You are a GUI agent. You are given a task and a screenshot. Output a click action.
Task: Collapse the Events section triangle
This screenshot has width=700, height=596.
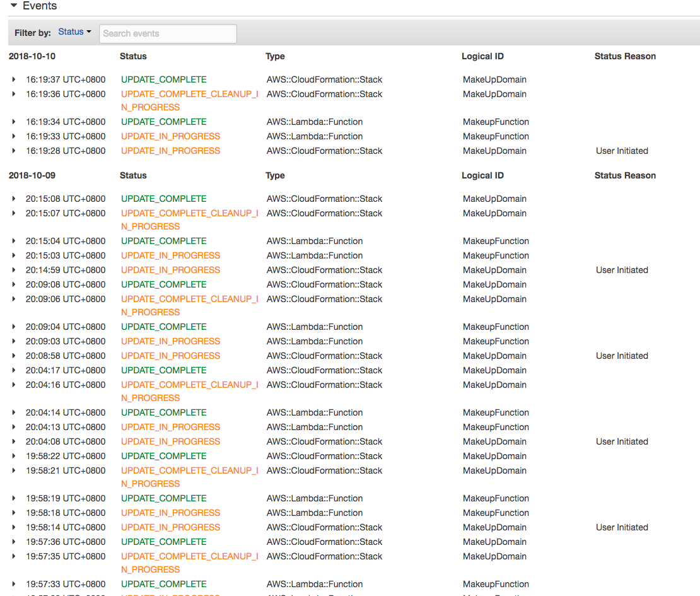(13, 6)
